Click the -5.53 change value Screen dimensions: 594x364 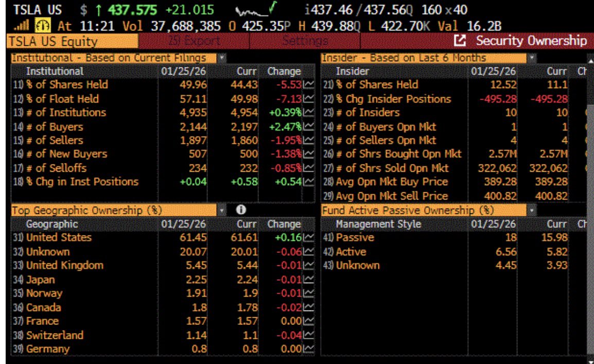click(289, 84)
